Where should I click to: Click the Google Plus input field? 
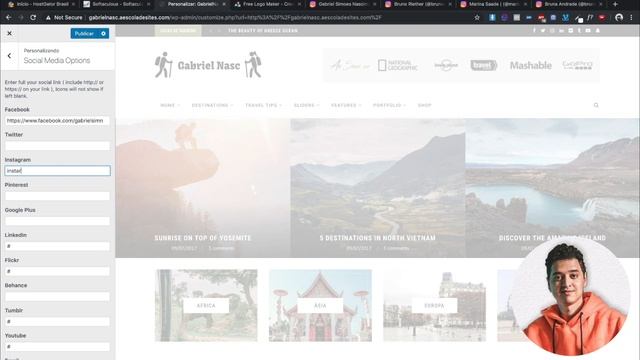point(57,221)
